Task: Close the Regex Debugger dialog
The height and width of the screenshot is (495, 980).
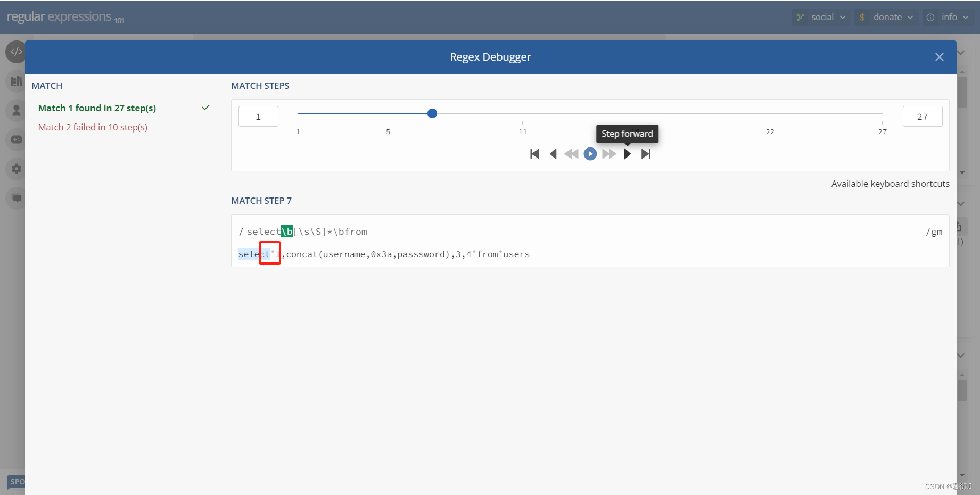Action: tap(940, 57)
